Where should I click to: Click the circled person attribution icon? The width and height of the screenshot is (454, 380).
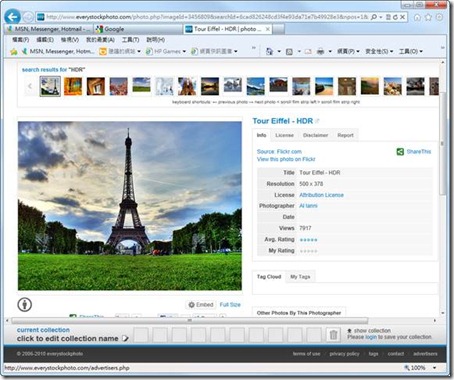(25, 304)
